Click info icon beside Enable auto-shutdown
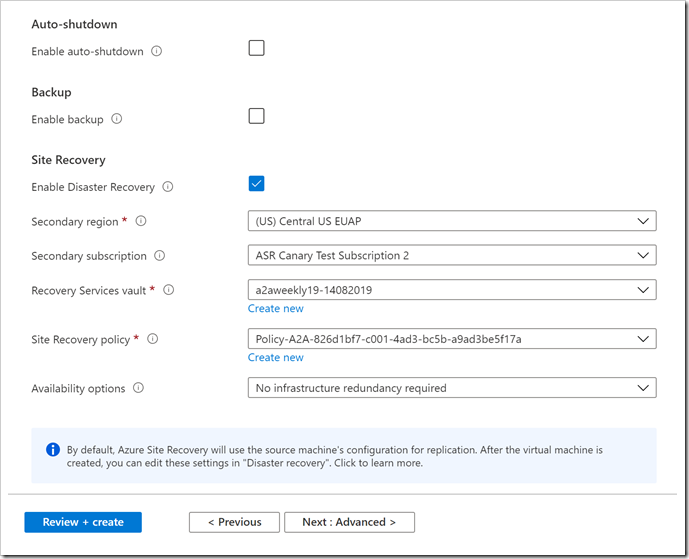The width and height of the screenshot is (689, 559). tap(157, 51)
